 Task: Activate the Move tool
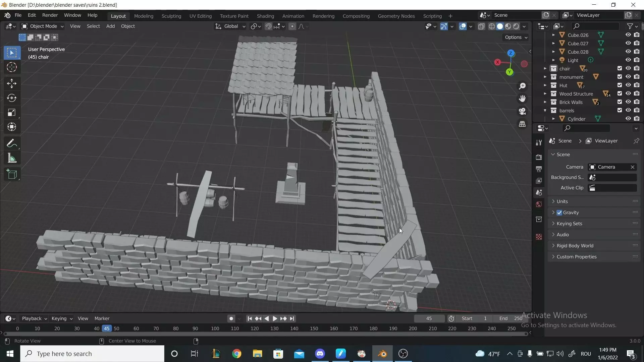point(12,83)
